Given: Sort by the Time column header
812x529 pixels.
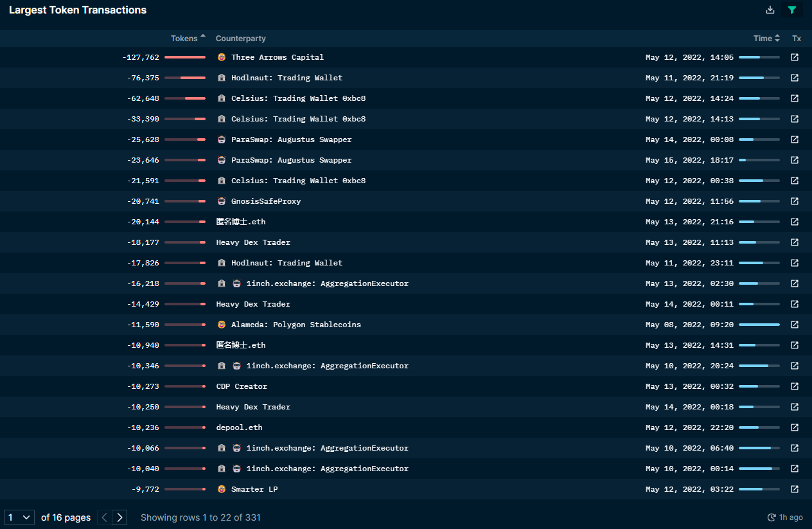Looking at the screenshot, I should 766,39.
